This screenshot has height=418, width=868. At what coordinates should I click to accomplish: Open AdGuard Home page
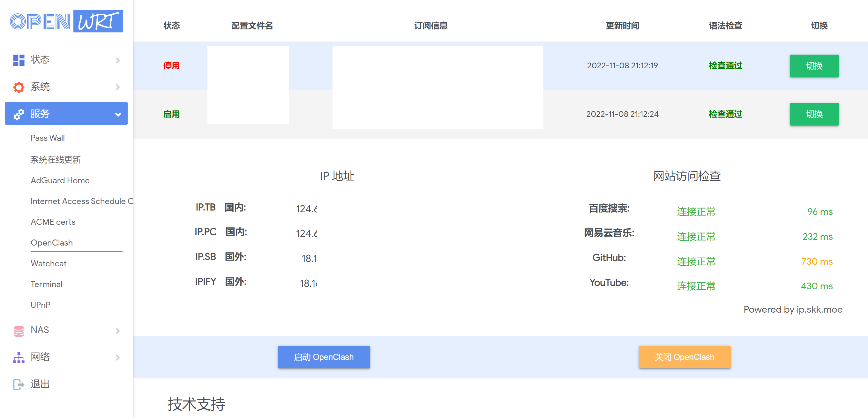click(60, 180)
